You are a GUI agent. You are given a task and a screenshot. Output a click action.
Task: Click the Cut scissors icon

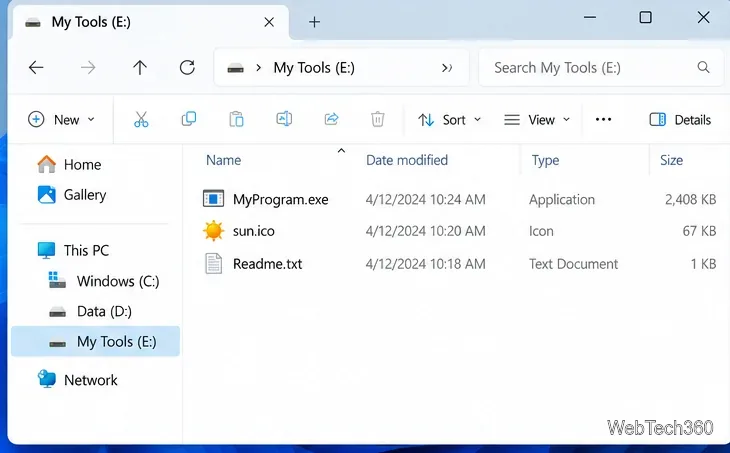click(141, 120)
